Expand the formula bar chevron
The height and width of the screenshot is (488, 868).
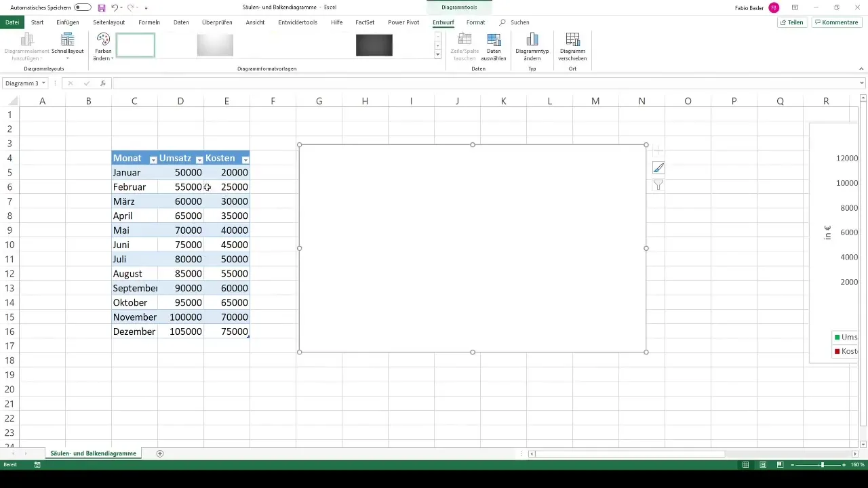coord(862,83)
